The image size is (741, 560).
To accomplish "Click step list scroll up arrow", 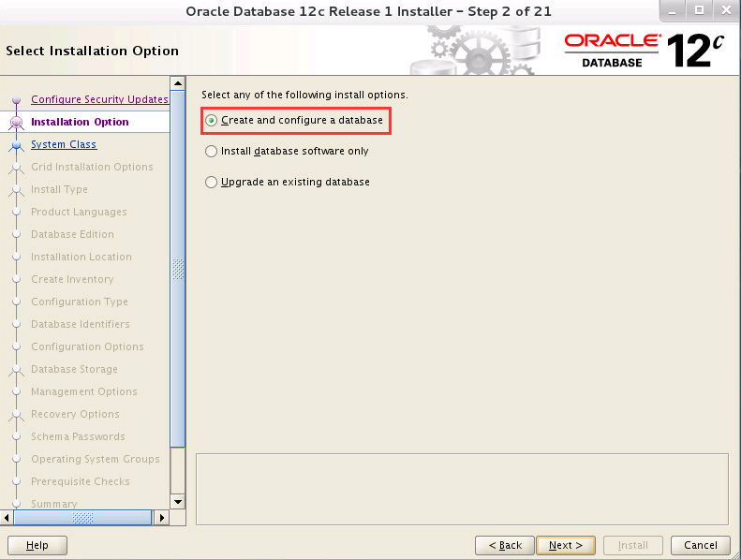I will [x=178, y=83].
